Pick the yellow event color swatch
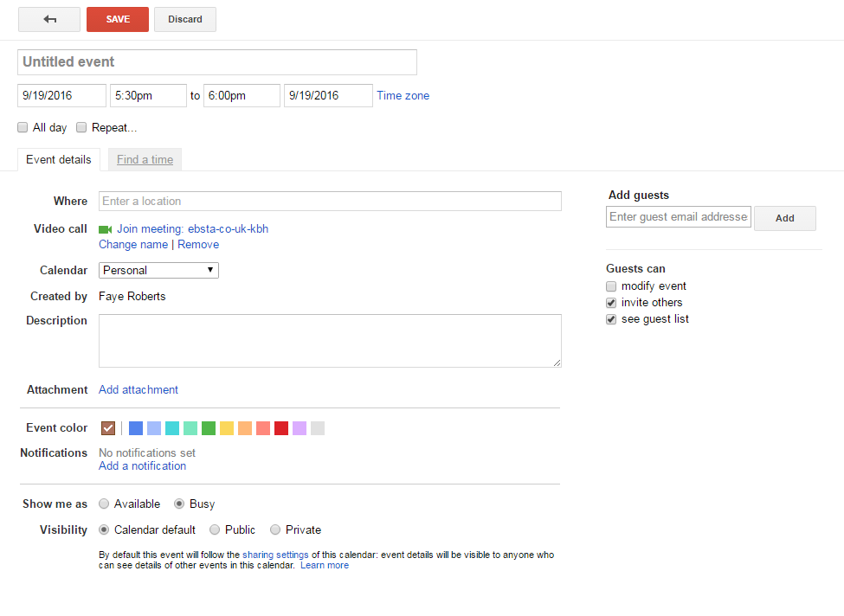The width and height of the screenshot is (844, 616). pos(227,428)
